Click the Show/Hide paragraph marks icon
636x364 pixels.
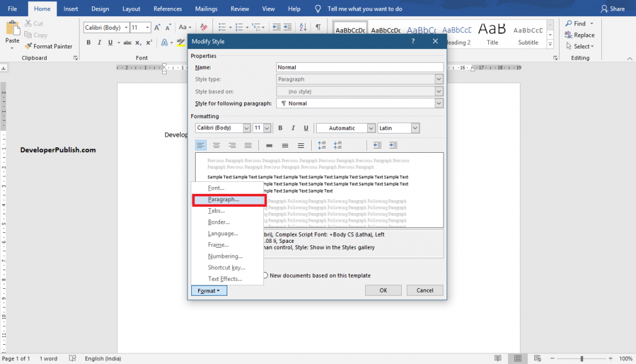(x=319, y=27)
